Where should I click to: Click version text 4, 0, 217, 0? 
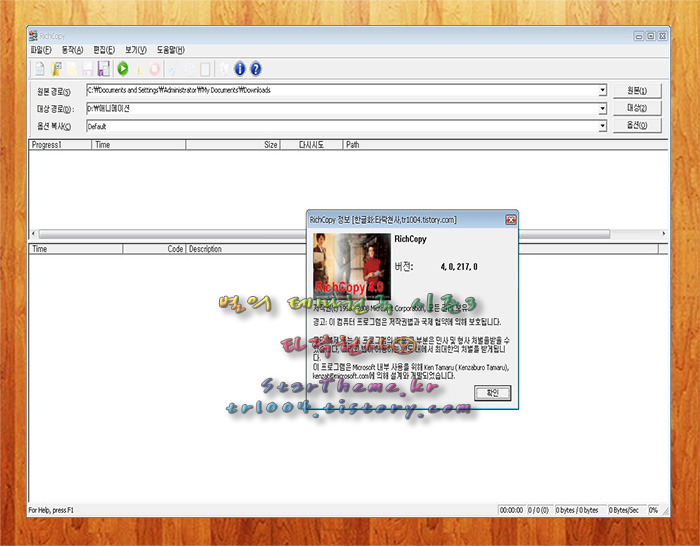click(x=459, y=267)
